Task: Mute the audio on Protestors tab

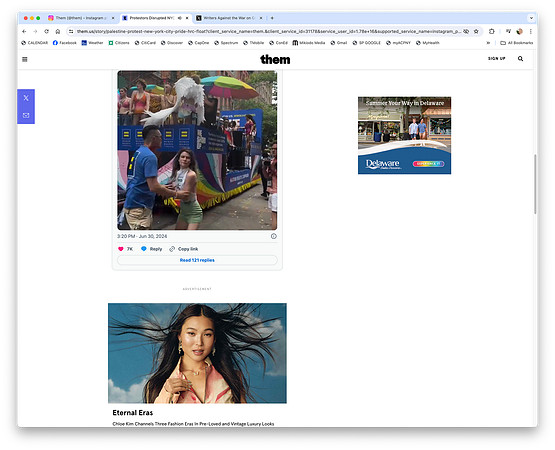Action: point(179,18)
